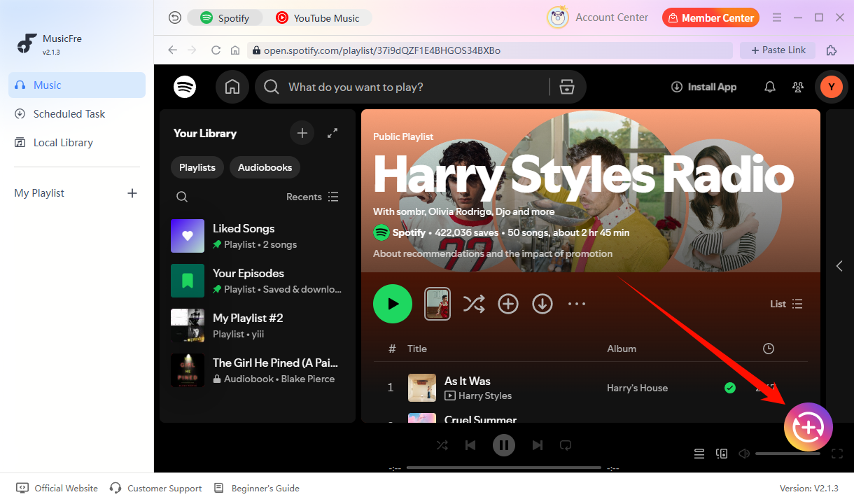Open Spotify Browse icon in search bar
The width and height of the screenshot is (854, 504).
567,87
